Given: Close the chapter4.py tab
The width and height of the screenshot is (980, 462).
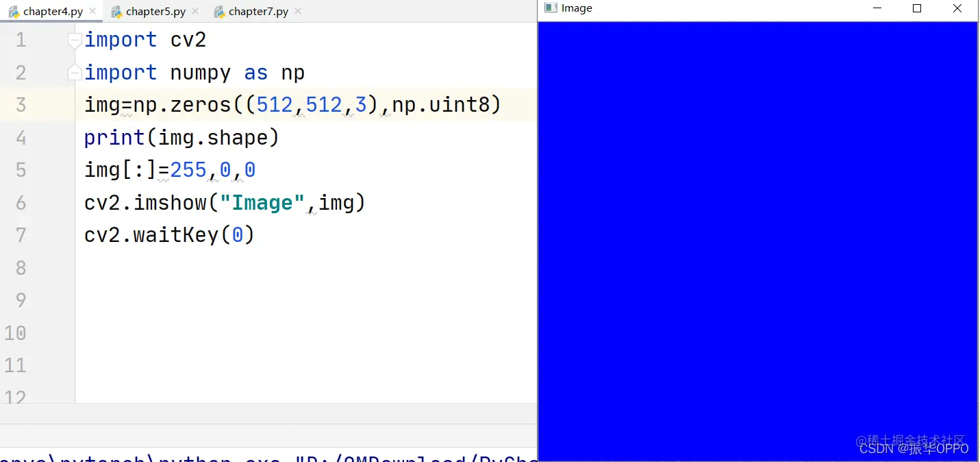Looking at the screenshot, I should pos(93,12).
